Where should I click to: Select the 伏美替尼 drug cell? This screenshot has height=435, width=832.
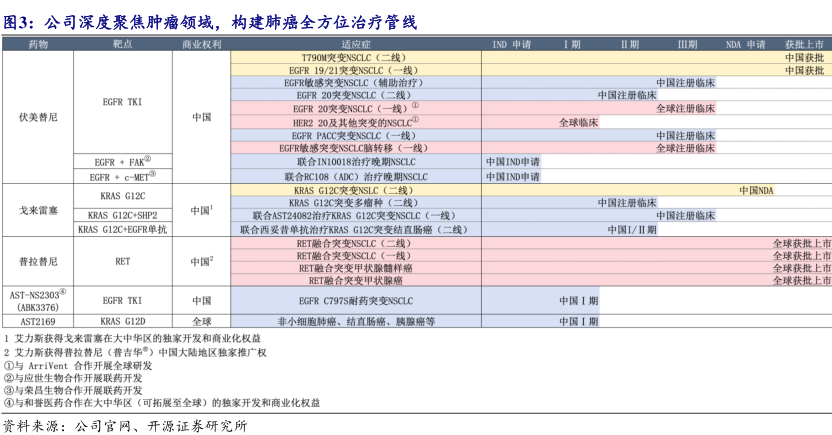(x=38, y=116)
